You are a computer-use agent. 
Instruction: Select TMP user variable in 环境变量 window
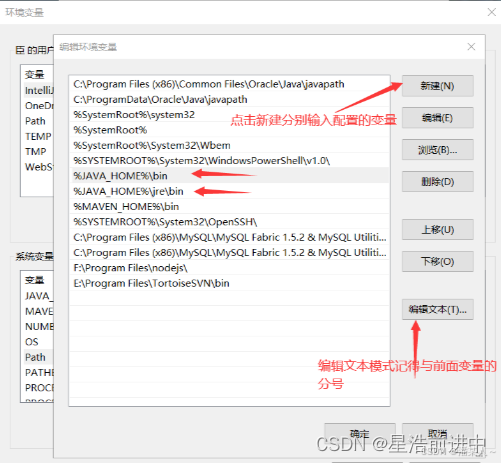(x=38, y=152)
